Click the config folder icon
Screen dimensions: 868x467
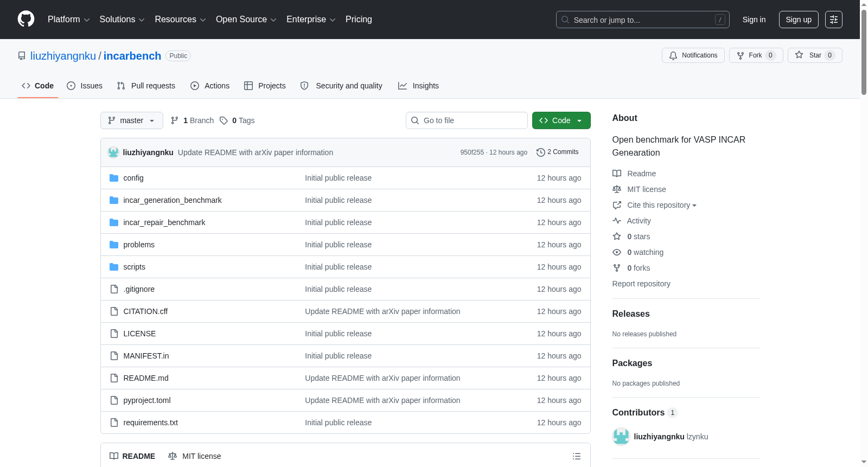114,178
